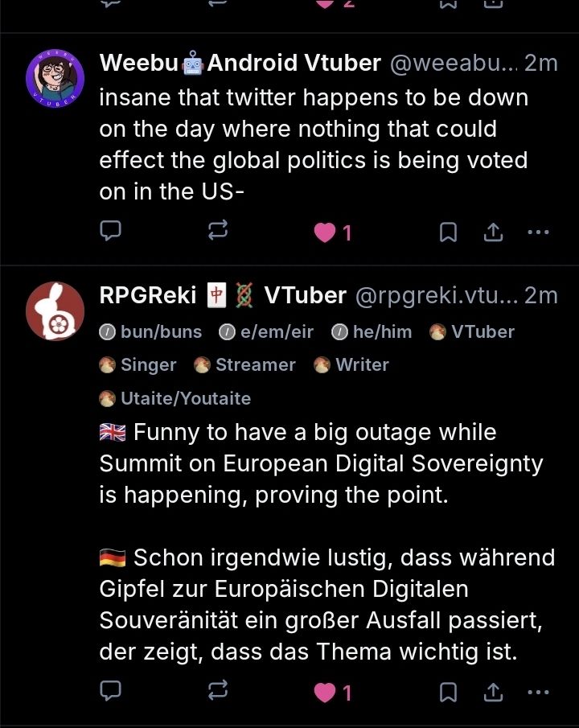Unlike Weebu's post showing one like
Image resolution: width=579 pixels, height=728 pixels.
click(x=325, y=232)
